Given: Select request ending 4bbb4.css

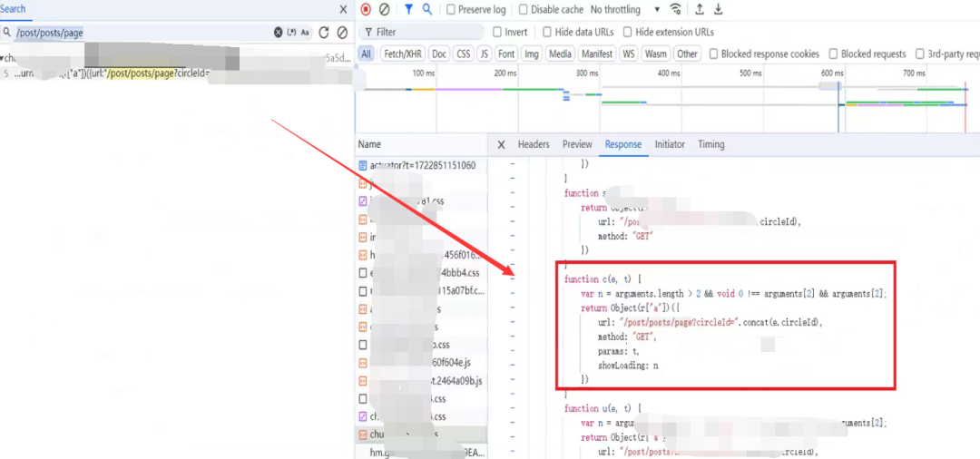Looking at the screenshot, I should point(421,273).
